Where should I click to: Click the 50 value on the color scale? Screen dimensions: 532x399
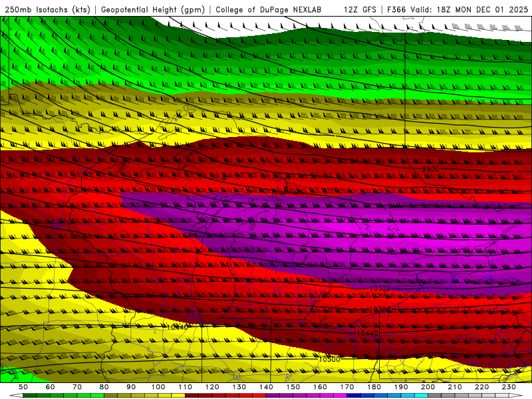pyautogui.click(x=23, y=387)
